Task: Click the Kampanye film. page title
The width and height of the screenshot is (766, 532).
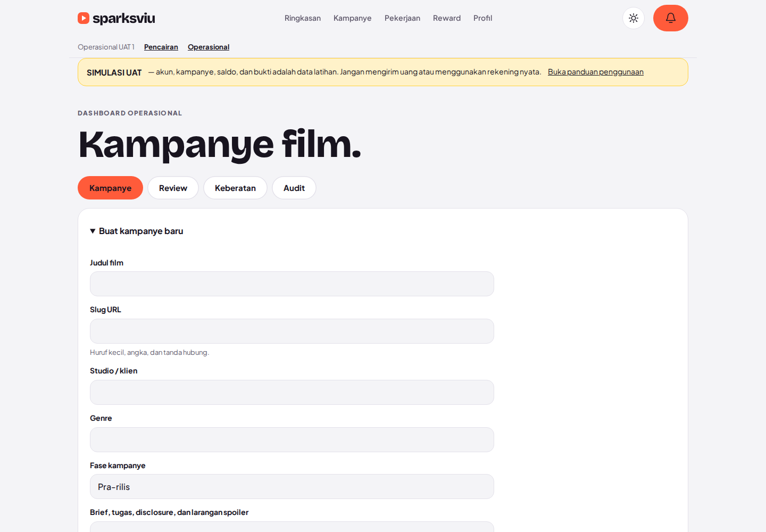Action: click(220, 144)
